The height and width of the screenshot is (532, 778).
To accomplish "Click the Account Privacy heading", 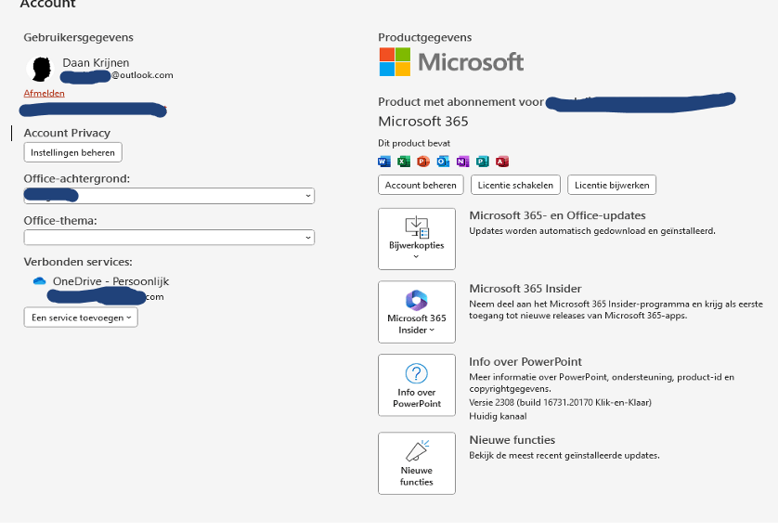I will coord(67,133).
